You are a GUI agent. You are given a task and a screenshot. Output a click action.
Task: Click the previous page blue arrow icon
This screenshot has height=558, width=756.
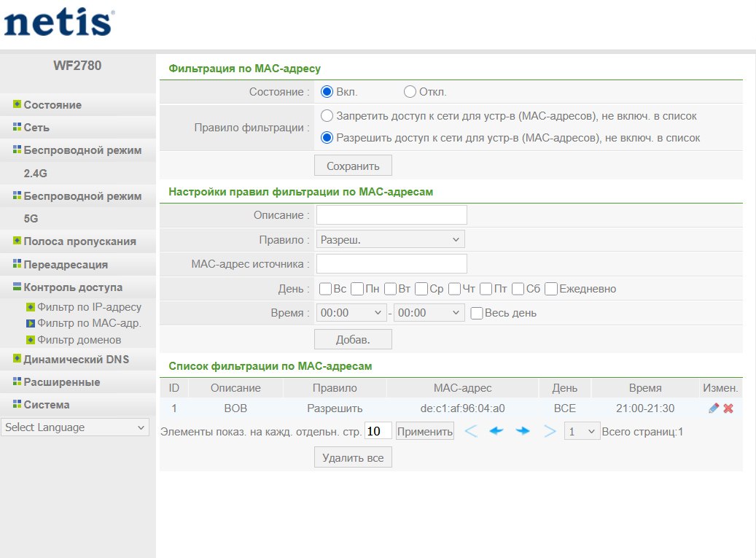pos(496,431)
